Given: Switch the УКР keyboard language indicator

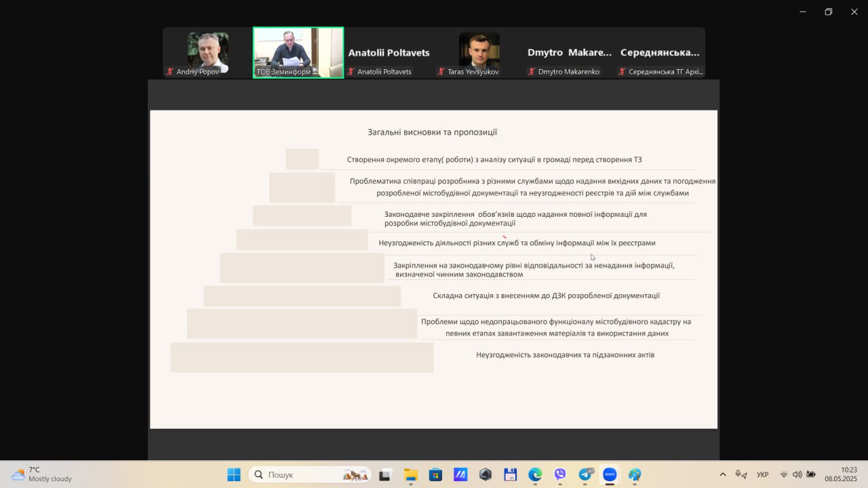Looking at the screenshot, I should pyautogui.click(x=762, y=474).
